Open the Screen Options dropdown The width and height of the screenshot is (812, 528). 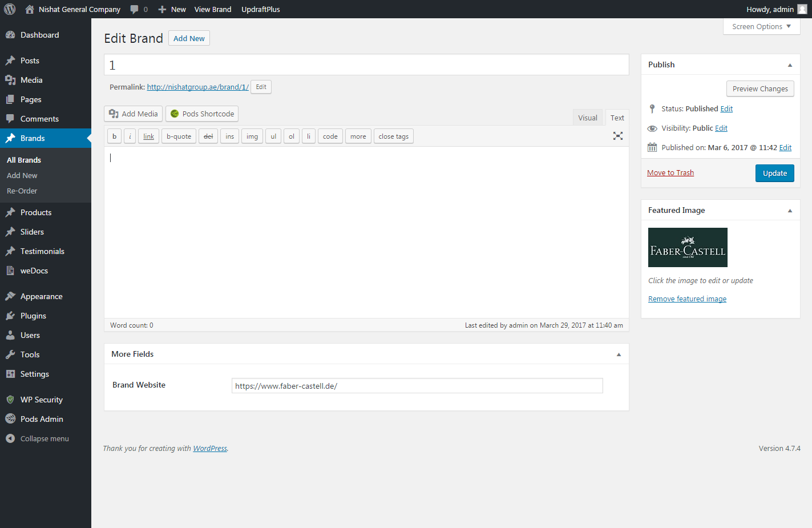[761, 27]
